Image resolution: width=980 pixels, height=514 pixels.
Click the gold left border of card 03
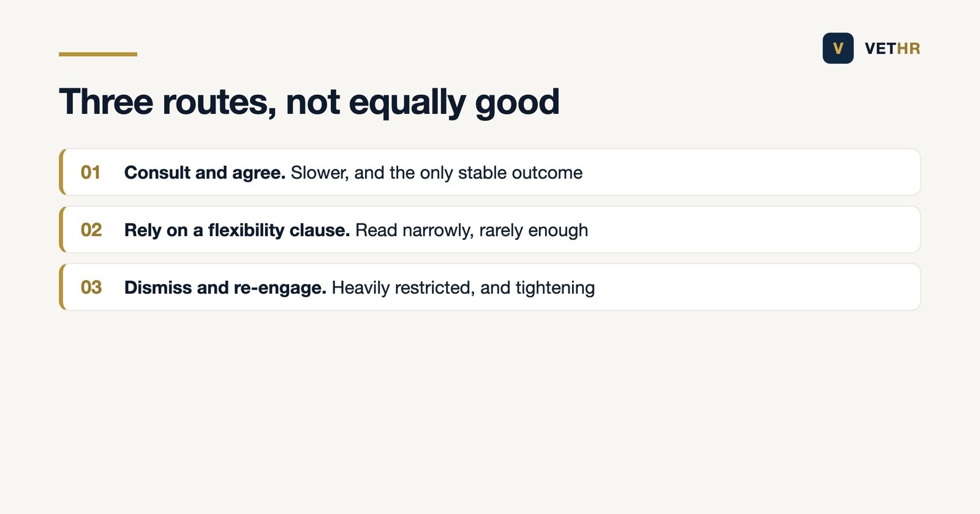[x=61, y=287]
